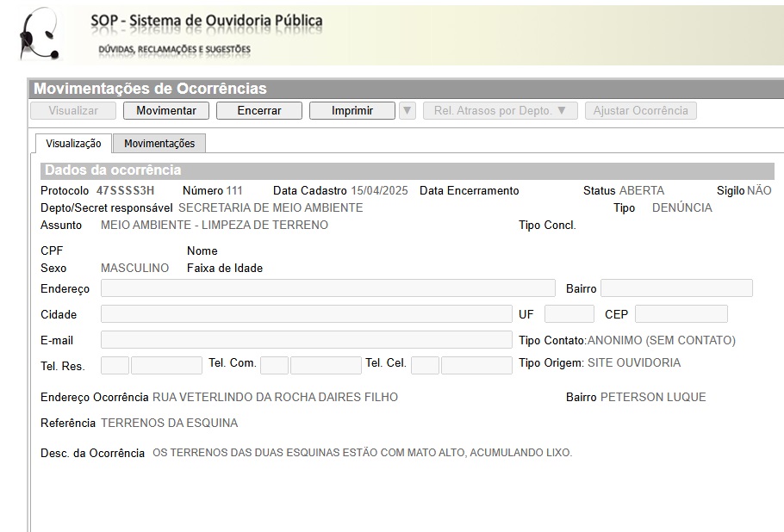
Task: Click the Tel. Com. number field
Action: [326, 366]
